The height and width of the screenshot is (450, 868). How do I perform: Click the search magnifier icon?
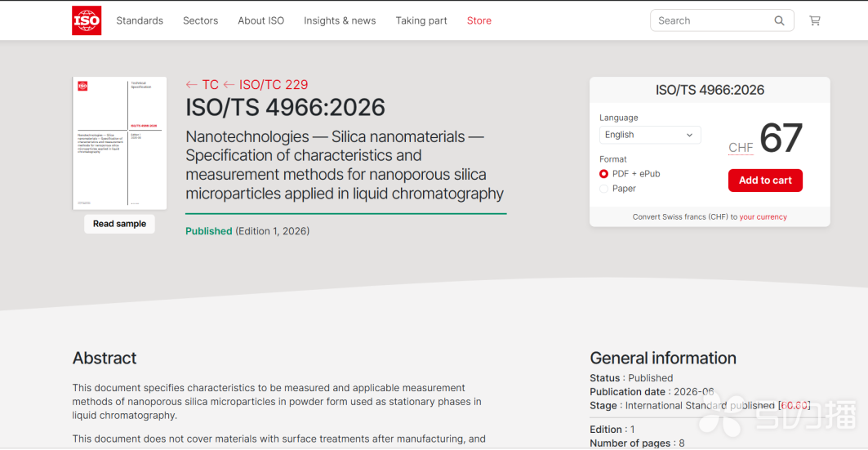pos(779,21)
